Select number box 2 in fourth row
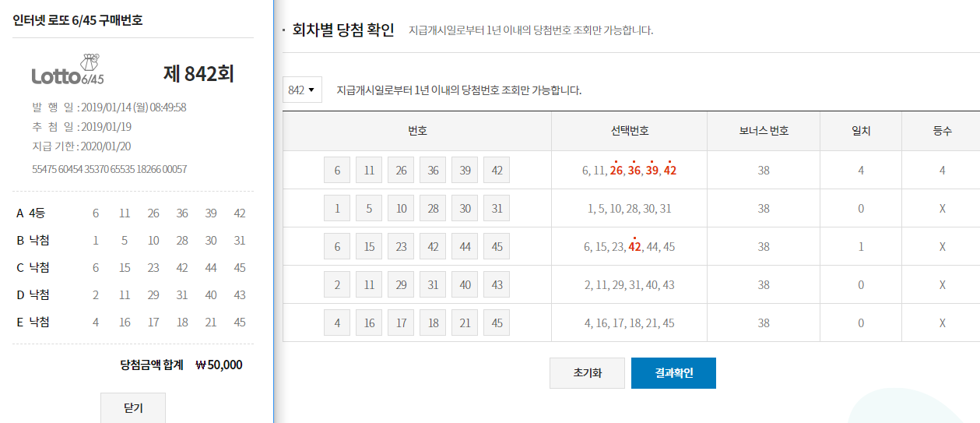980x423 pixels. point(337,285)
